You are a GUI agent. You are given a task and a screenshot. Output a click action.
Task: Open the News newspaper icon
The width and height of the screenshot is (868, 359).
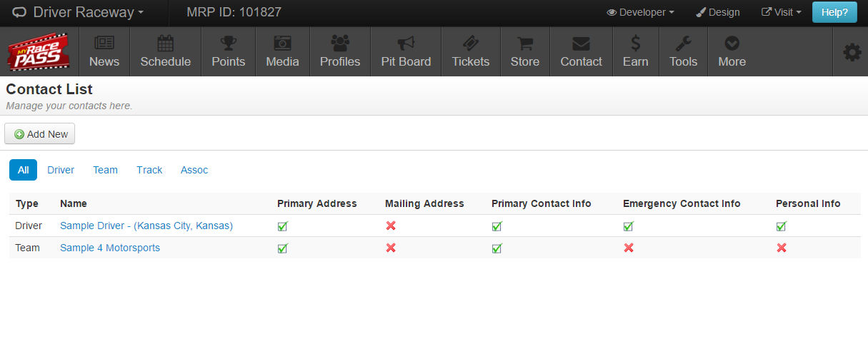104,43
